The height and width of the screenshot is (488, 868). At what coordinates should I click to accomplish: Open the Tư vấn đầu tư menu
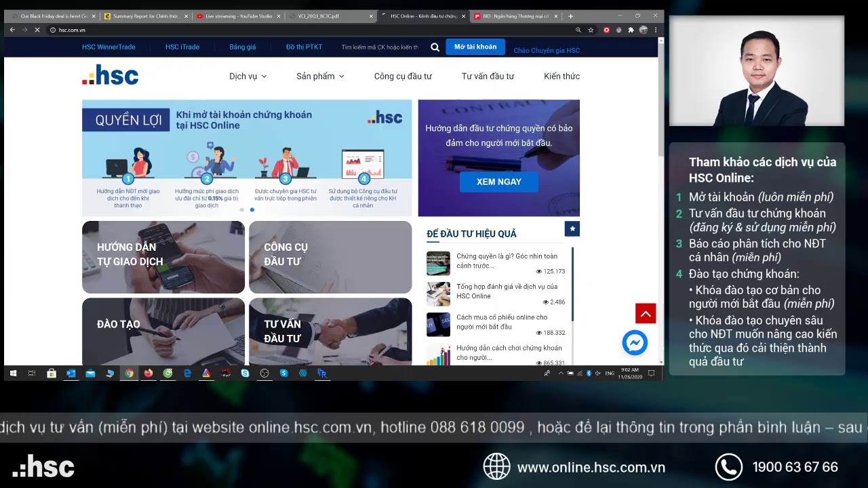coord(488,76)
